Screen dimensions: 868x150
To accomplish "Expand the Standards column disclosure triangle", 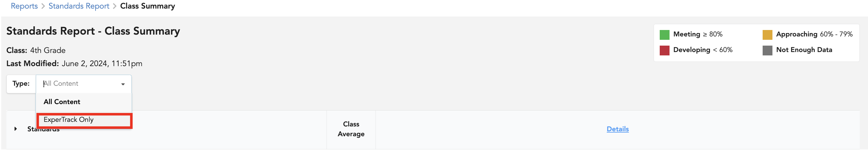I will [16, 129].
